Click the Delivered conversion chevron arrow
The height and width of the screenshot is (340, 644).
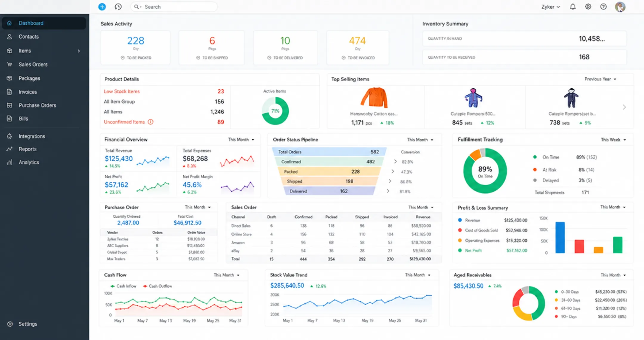tap(388, 191)
